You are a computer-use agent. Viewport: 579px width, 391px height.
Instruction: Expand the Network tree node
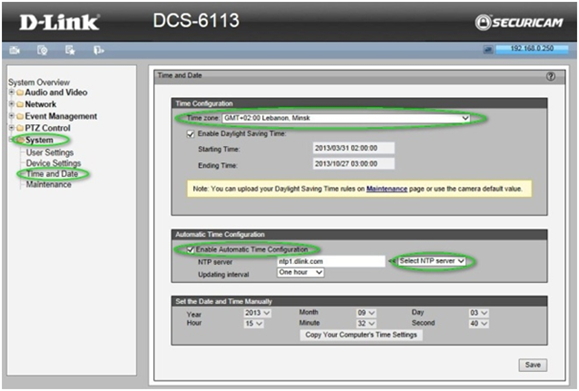pos(11,104)
